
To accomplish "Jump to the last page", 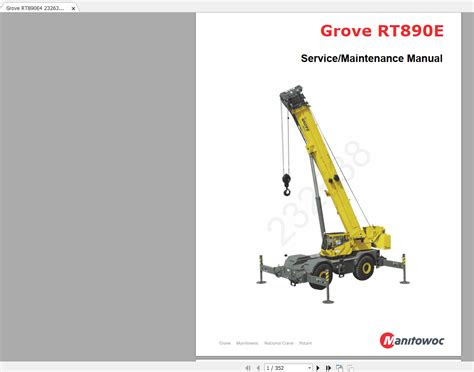I will tap(328, 368).
